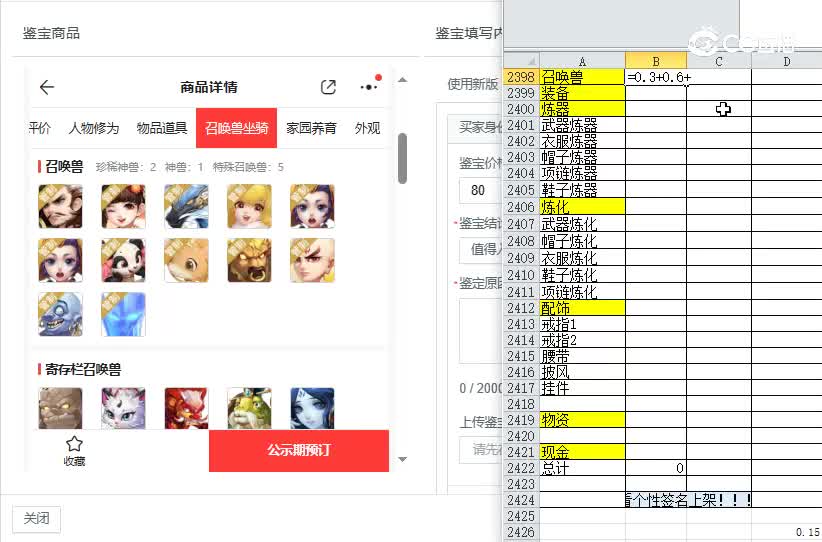This screenshot has width=822, height=542.
Task: Click cell 帽子炼器
Action: tap(582, 157)
